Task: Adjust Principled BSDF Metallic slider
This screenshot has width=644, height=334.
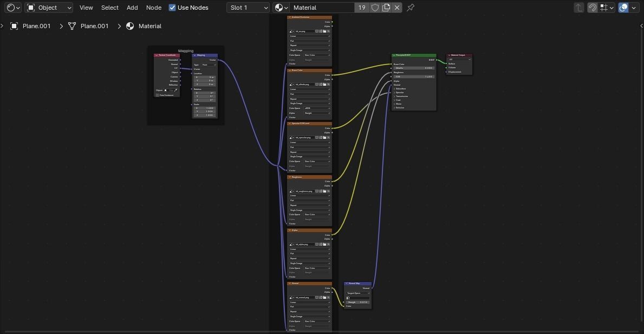Action: click(414, 68)
